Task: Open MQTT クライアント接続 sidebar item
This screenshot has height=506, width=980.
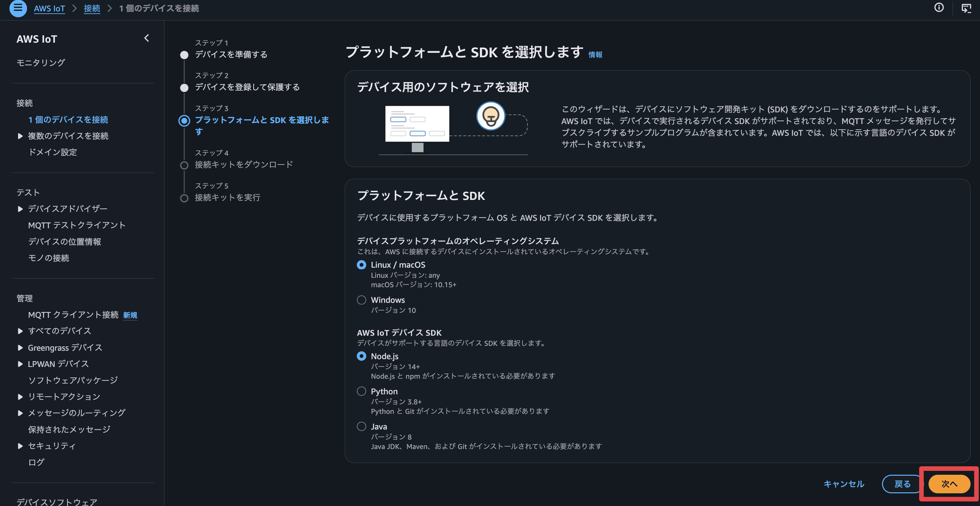Action: 74,315
